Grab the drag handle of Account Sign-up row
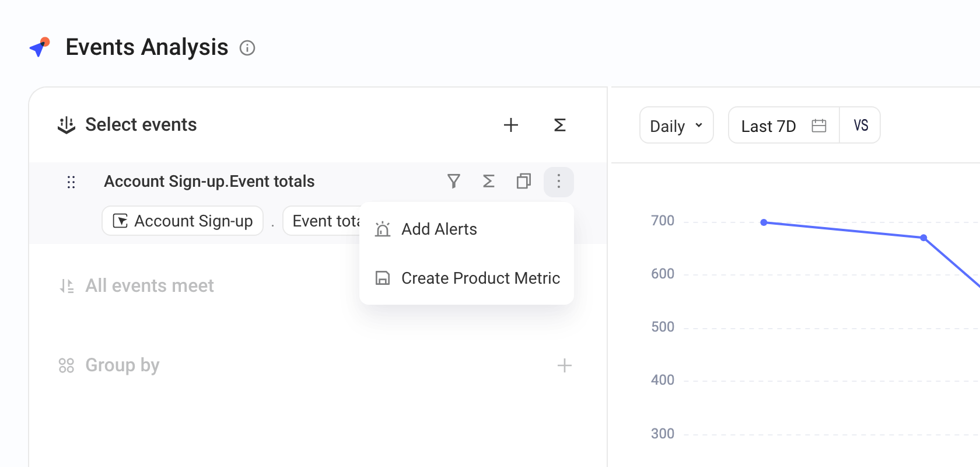980x467 pixels. pos(71,182)
